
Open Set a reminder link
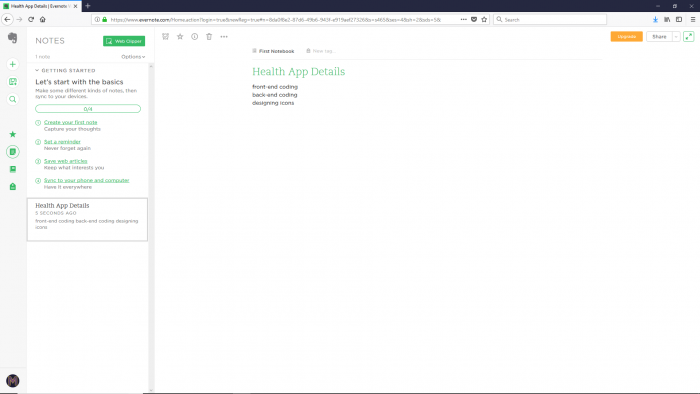click(62, 141)
